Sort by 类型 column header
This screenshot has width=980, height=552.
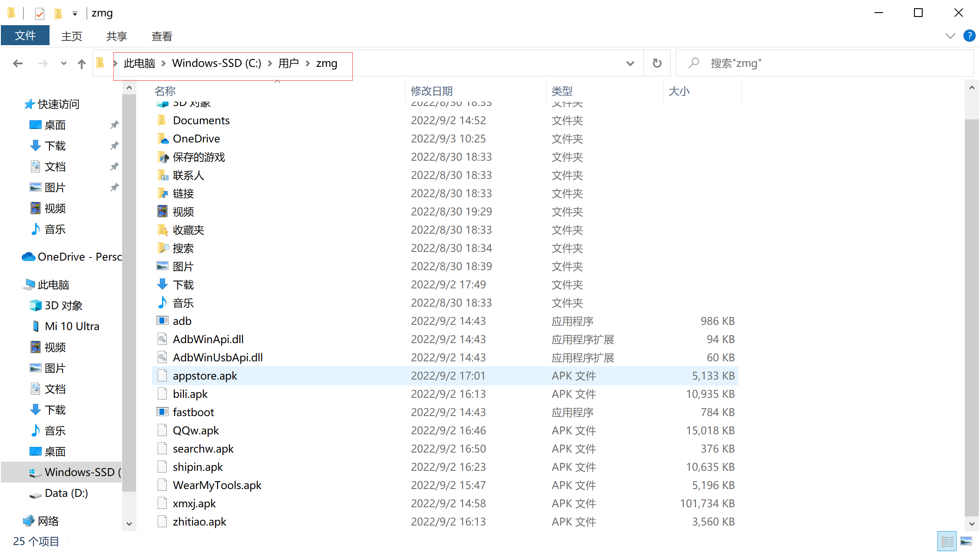[x=562, y=91]
